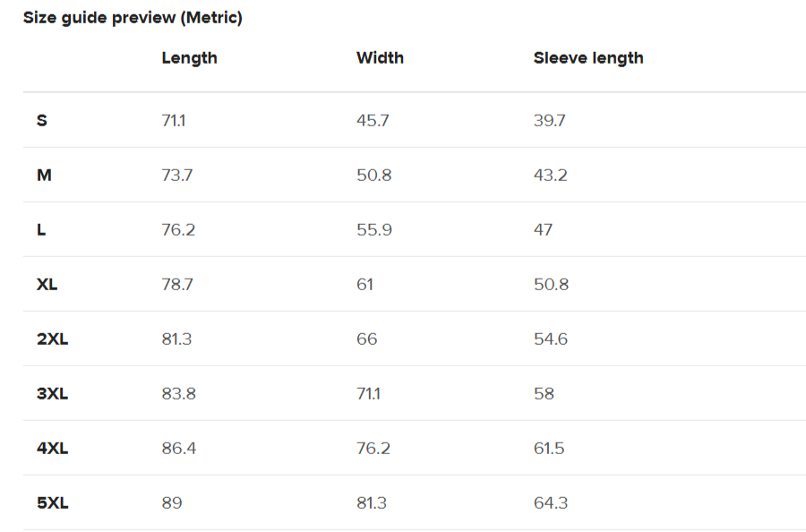Viewport: 806px width, 532px height.
Task: Click the L size row label
Action: pyautogui.click(x=41, y=229)
